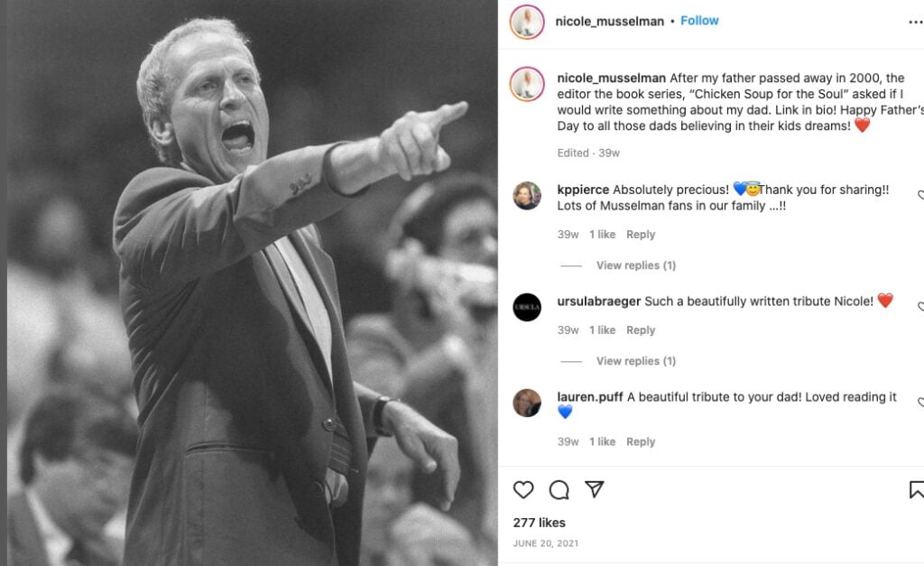
Task: Like the post with heart icon
Action: pyautogui.click(x=523, y=490)
